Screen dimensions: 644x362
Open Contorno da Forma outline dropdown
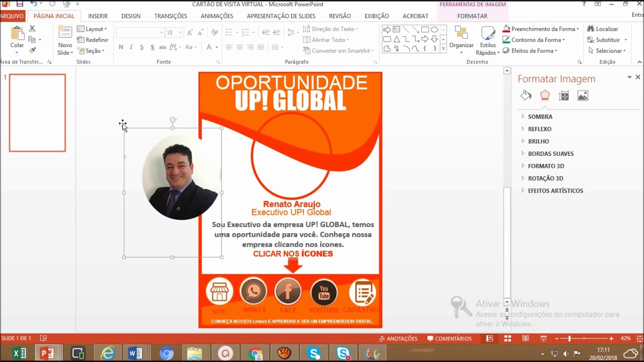(x=534, y=40)
